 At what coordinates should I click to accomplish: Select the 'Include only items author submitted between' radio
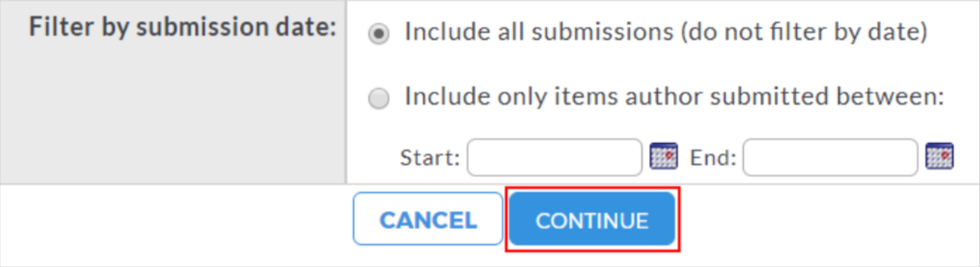378,99
